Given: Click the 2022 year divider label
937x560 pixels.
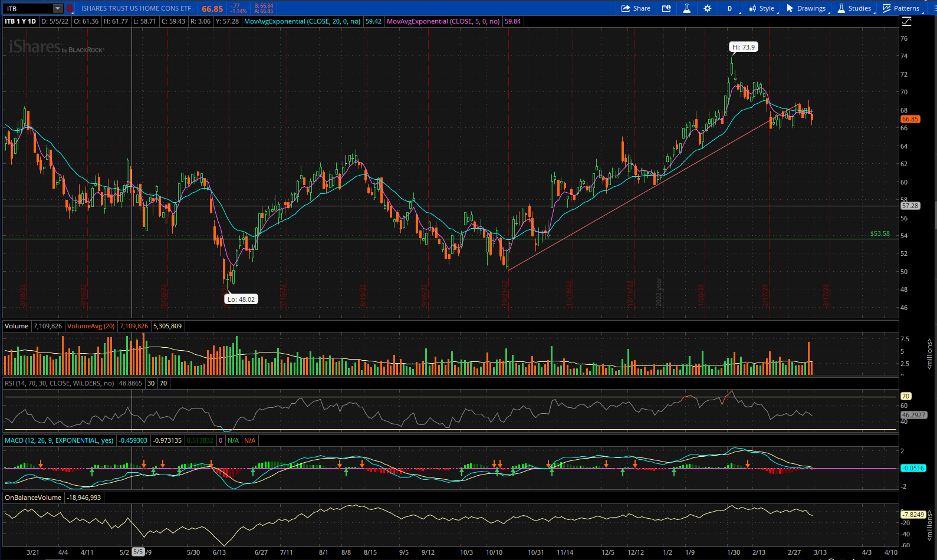Looking at the screenshot, I should pos(659,291).
